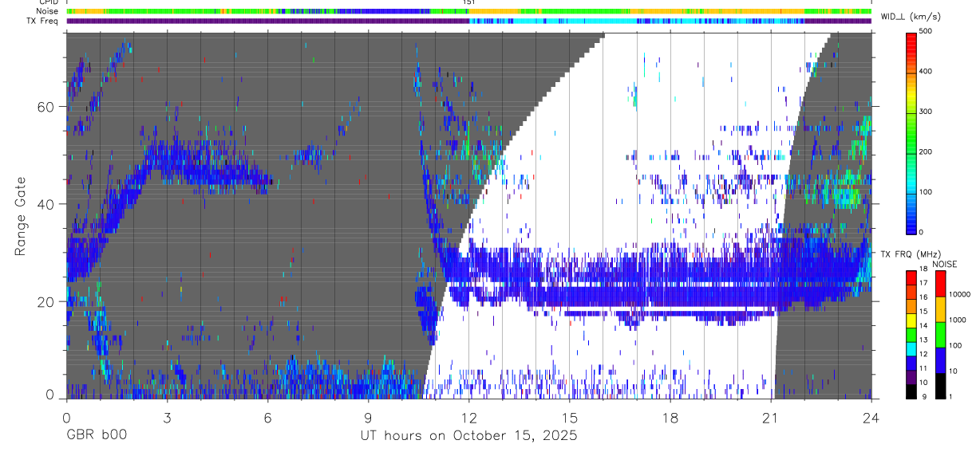Click the '200' tick on the width color bar
Viewport: 980px width, 452px height.
pos(926,151)
